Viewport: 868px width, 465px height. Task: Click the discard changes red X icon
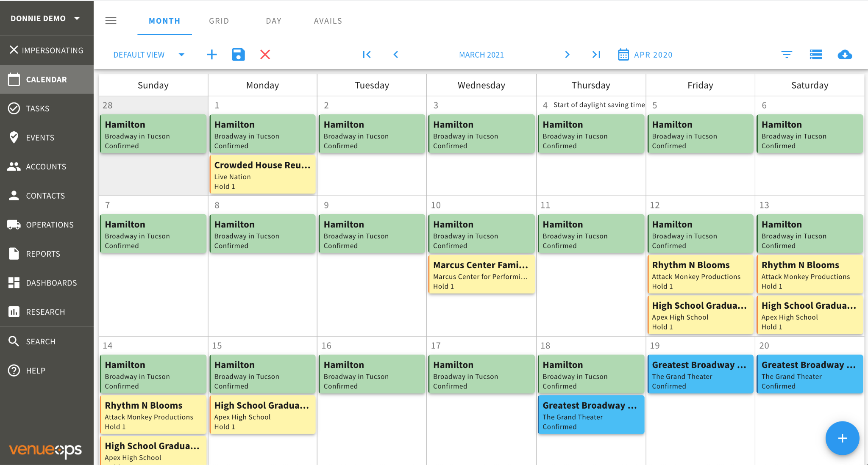coord(264,55)
